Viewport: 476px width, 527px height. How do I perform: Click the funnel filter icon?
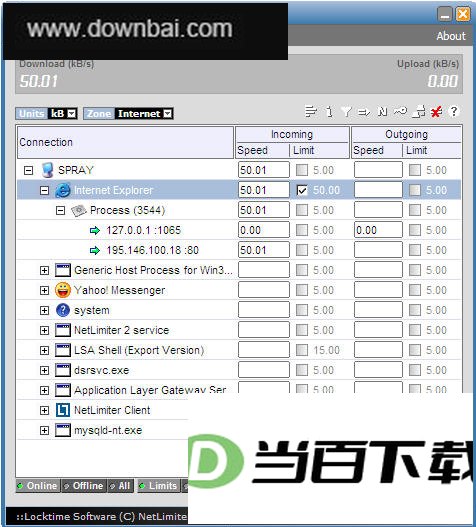346,111
